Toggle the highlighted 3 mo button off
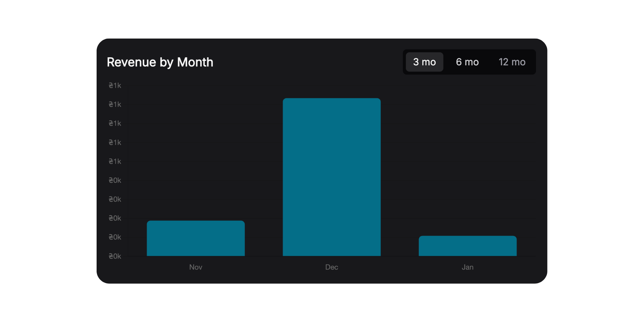This screenshot has height=322, width=644. click(424, 62)
